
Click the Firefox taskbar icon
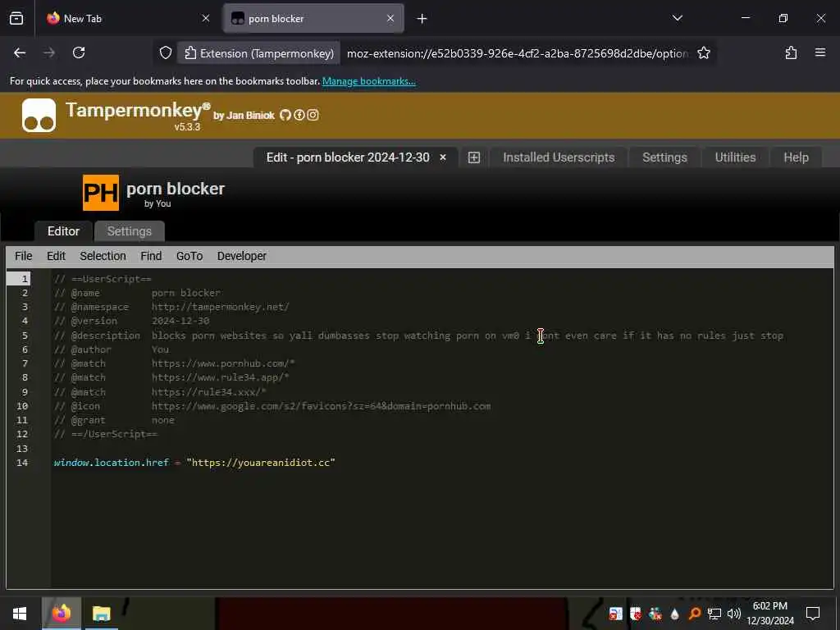61,614
